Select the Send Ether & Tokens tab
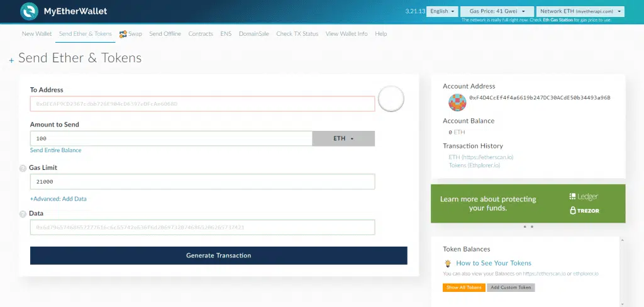The width and height of the screenshot is (644, 307). [x=86, y=34]
